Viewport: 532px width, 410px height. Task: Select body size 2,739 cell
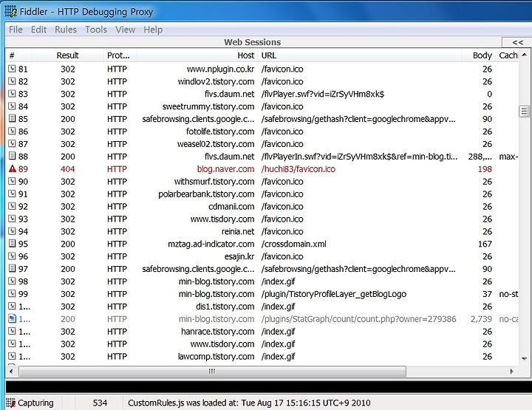[481, 319]
